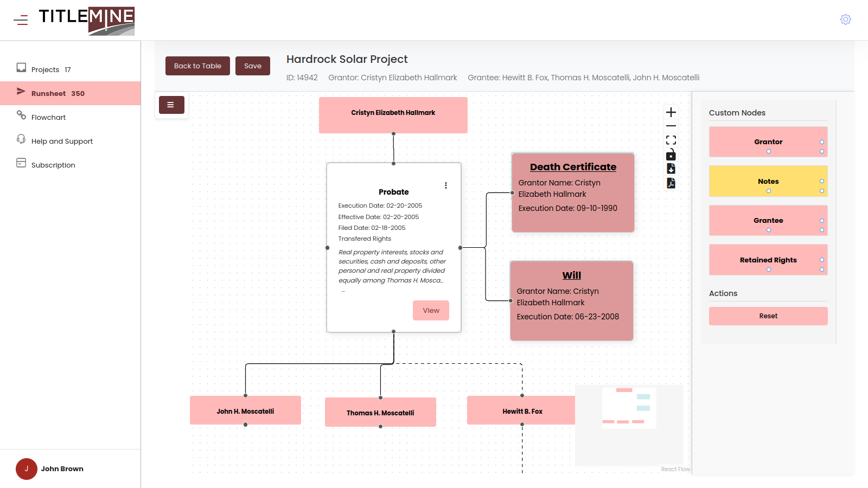This screenshot has height=488, width=868.
Task: Select the yellow Notes custom node
Action: (x=768, y=181)
